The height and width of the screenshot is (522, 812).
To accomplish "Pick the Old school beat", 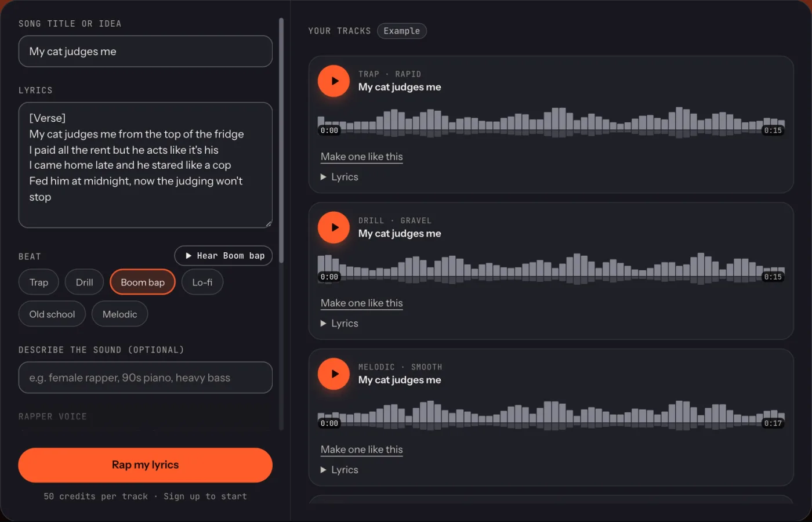I will (52, 314).
